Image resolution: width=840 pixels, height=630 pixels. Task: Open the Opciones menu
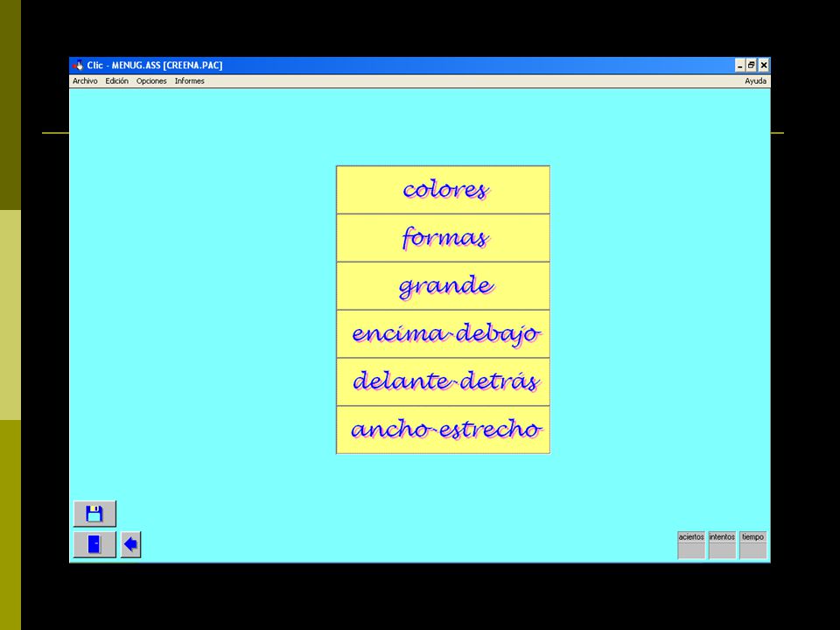[x=151, y=80]
